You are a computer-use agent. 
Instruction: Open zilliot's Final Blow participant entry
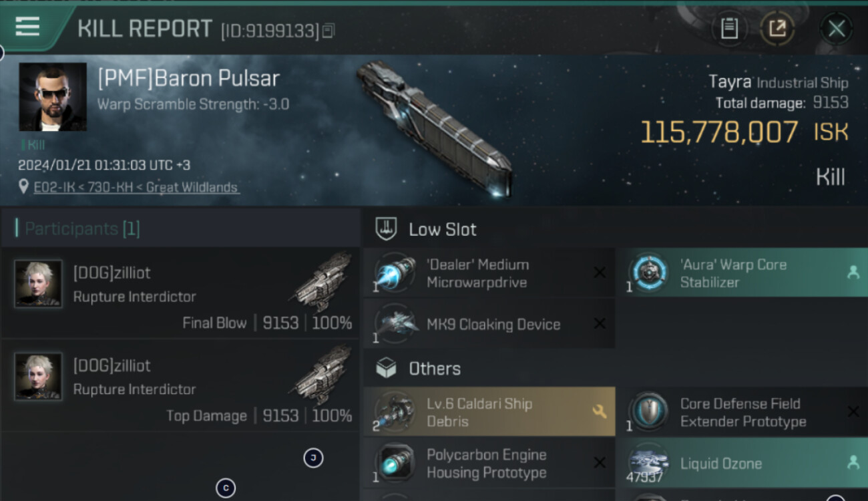[x=180, y=294]
